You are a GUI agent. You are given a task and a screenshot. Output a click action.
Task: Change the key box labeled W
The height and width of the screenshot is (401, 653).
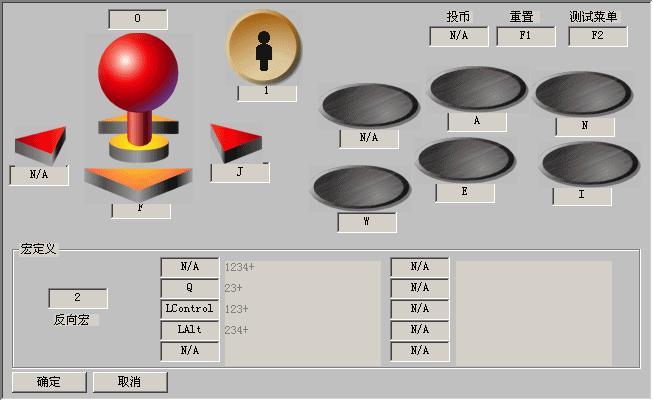pos(367,222)
